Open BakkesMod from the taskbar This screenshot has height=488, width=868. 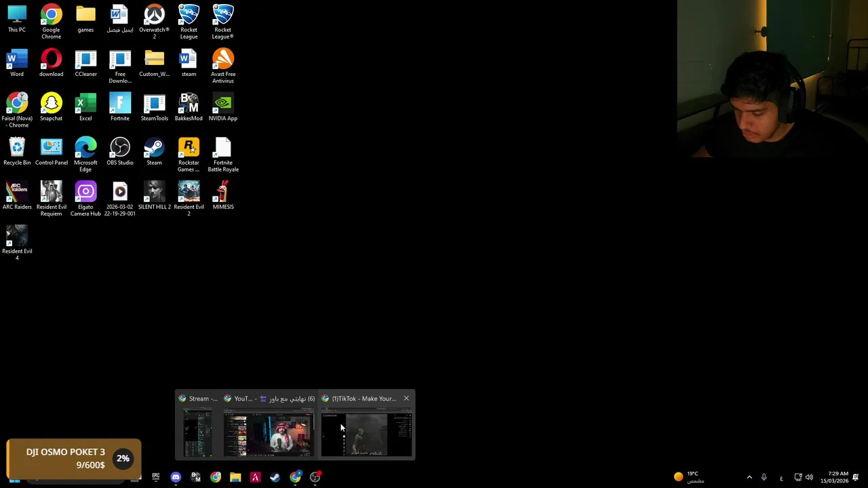pyautogui.click(x=196, y=477)
